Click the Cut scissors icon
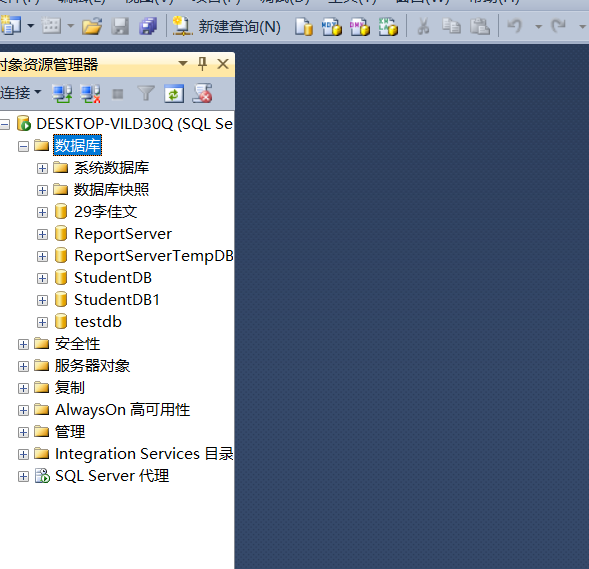This screenshot has width=589, height=569. 423,27
